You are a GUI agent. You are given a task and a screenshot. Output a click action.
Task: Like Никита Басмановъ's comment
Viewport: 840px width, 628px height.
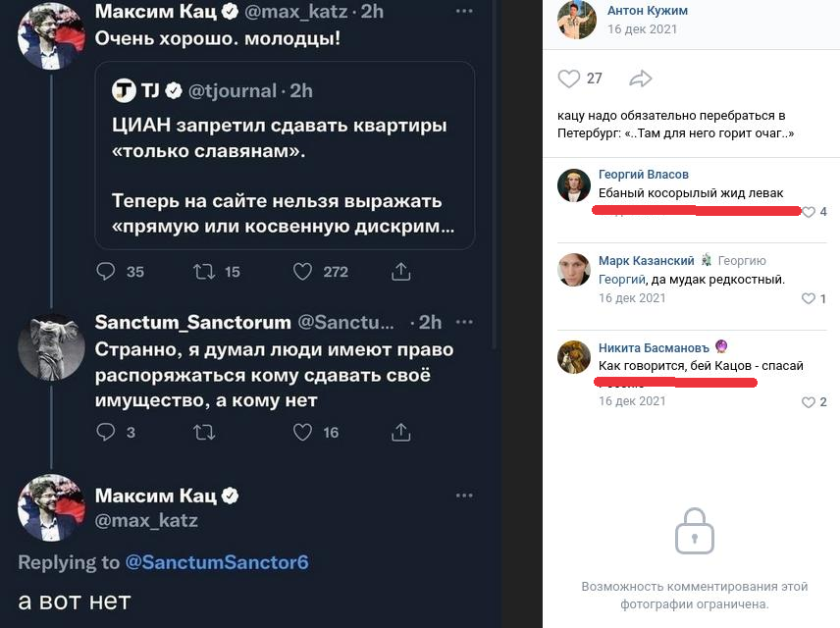pos(809,402)
